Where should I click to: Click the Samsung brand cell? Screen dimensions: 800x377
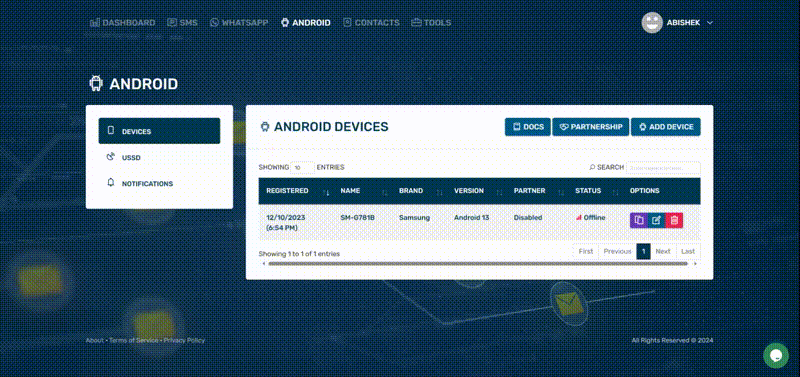coord(414,218)
